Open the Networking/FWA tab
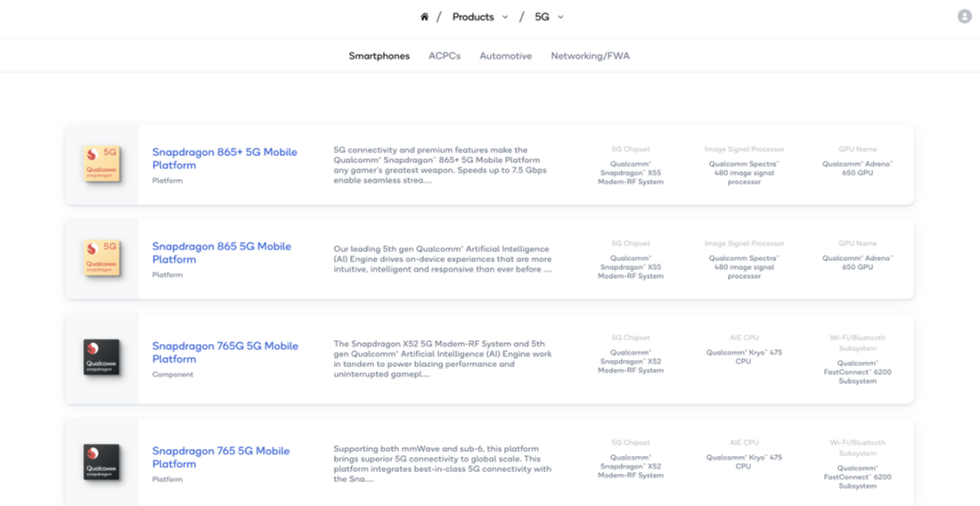 click(590, 55)
